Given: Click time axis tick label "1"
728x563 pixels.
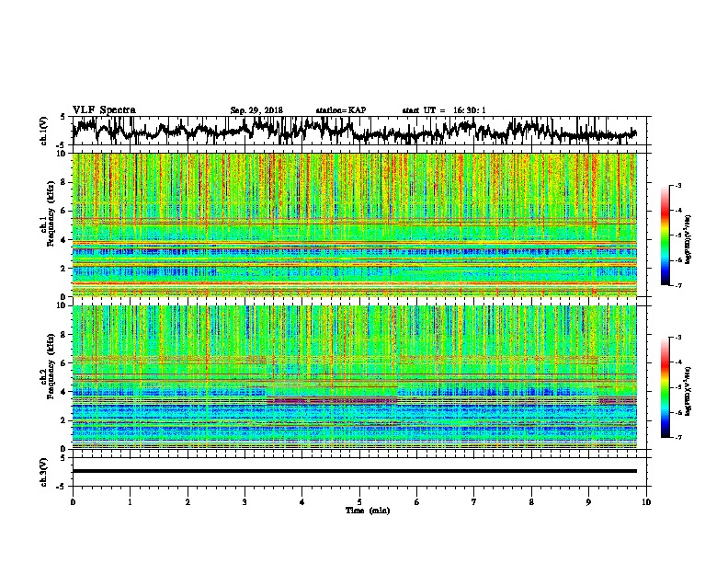Looking at the screenshot, I should [130, 502].
